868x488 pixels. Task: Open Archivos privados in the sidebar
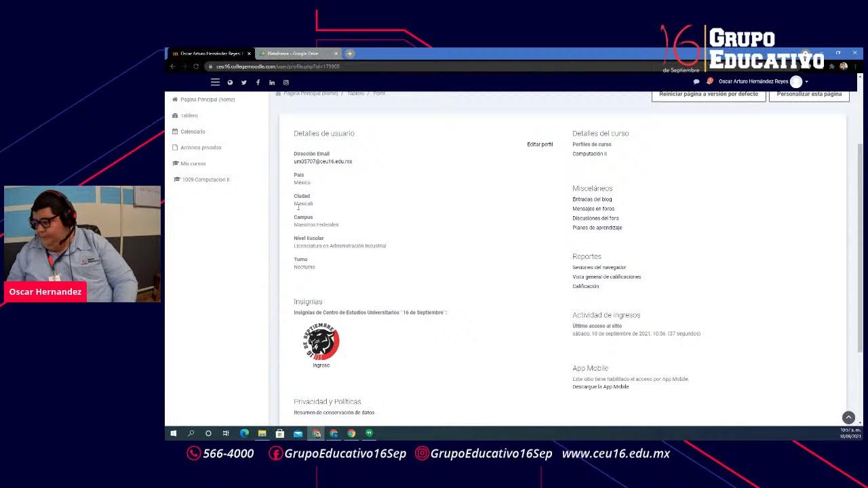(x=201, y=148)
